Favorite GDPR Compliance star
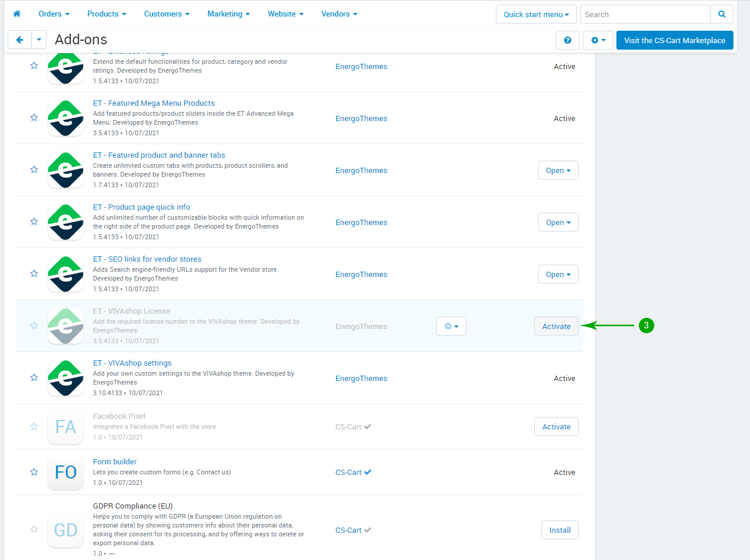 pyautogui.click(x=34, y=529)
